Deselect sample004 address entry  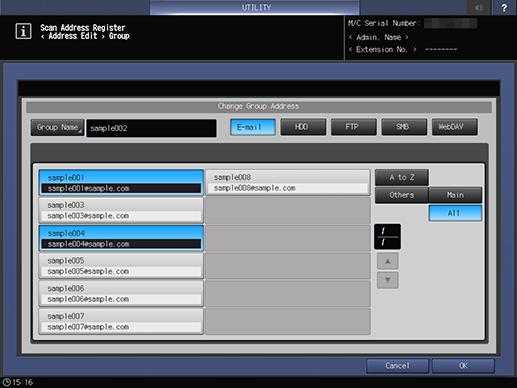(x=121, y=238)
